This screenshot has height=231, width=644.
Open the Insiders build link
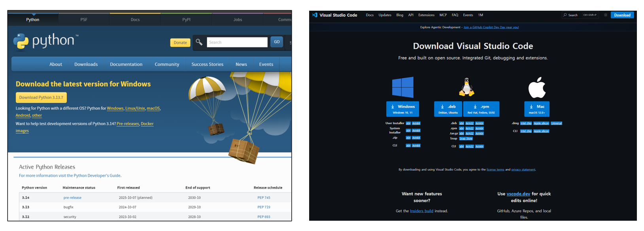(x=421, y=211)
